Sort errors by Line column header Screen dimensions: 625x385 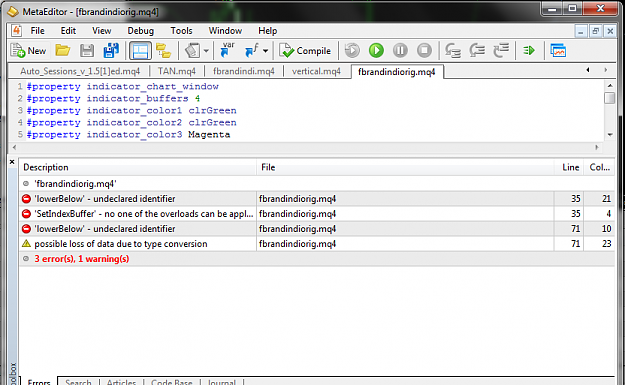click(569, 167)
